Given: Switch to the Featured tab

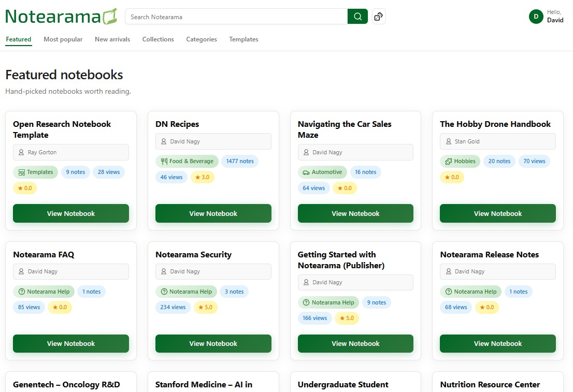Looking at the screenshot, I should [19, 39].
